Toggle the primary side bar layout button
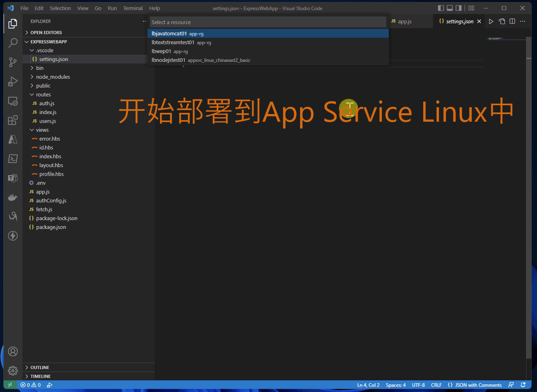Viewport: 537px width, 392px height. pyautogui.click(x=441, y=8)
